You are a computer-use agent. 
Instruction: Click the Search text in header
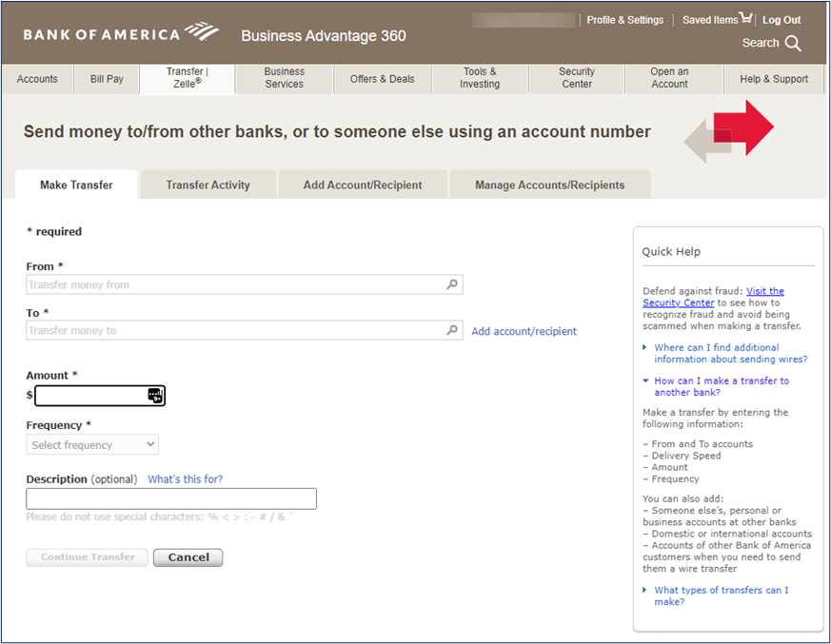tap(761, 43)
